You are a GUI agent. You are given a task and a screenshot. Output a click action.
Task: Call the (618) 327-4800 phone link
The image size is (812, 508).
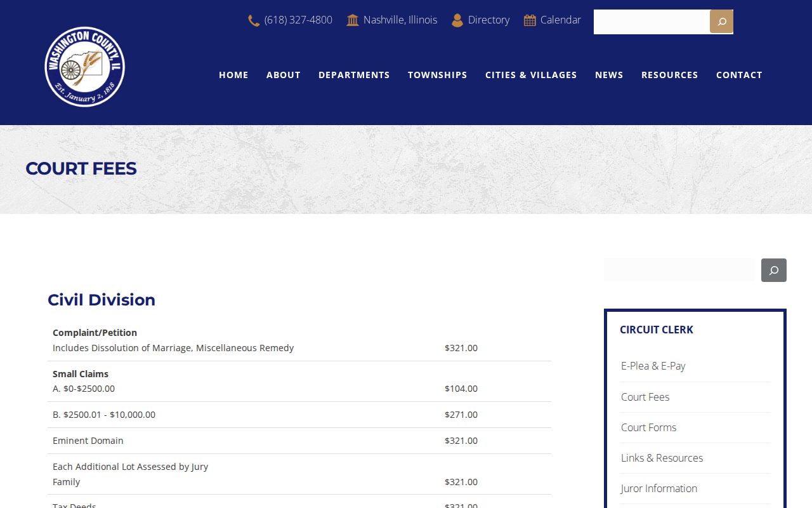click(298, 20)
